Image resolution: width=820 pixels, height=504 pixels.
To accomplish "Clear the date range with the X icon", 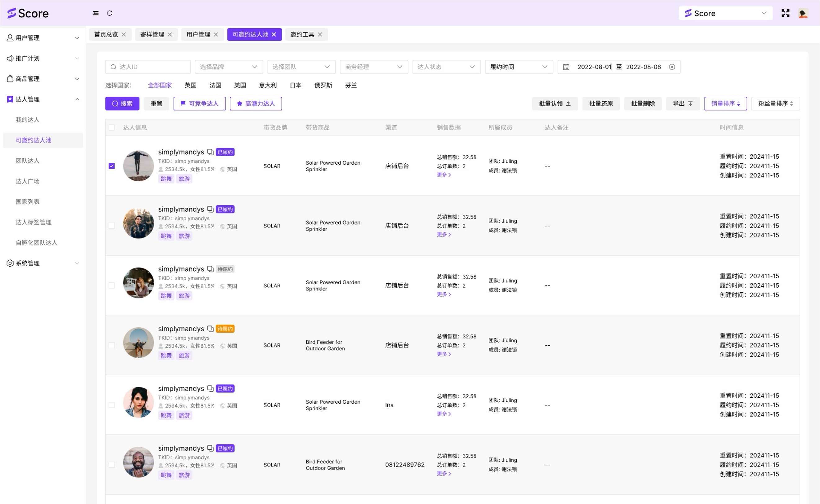I will 672,67.
